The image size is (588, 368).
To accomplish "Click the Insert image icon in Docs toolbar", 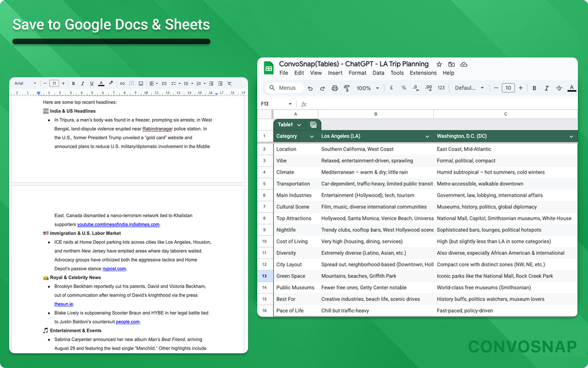I will tap(141, 83).
